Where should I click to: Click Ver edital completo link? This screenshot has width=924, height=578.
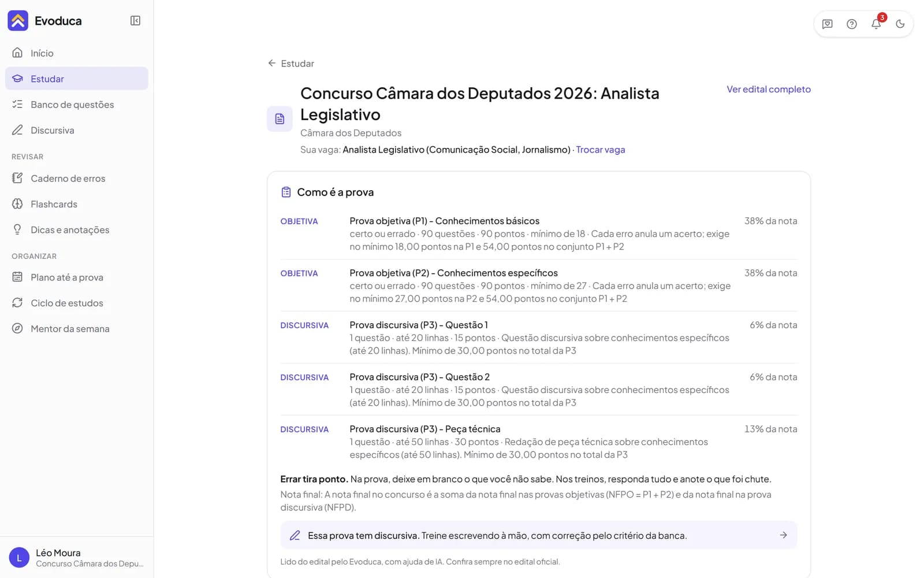pos(769,89)
